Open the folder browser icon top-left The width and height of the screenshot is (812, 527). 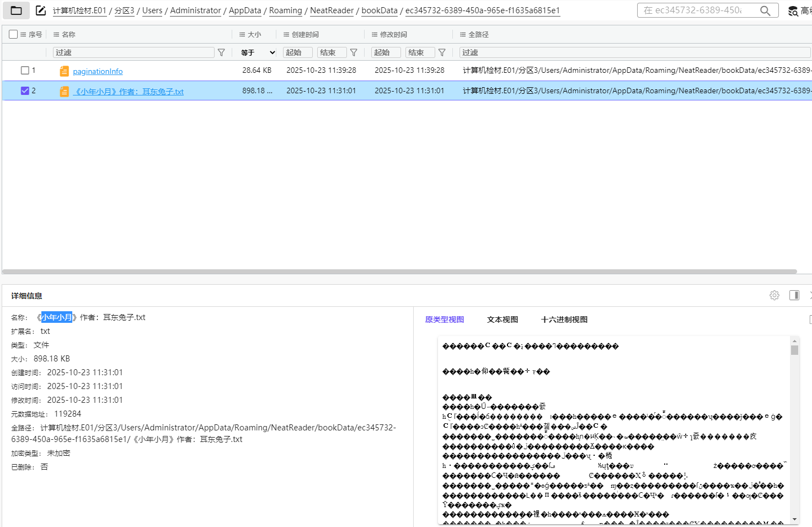(x=16, y=10)
